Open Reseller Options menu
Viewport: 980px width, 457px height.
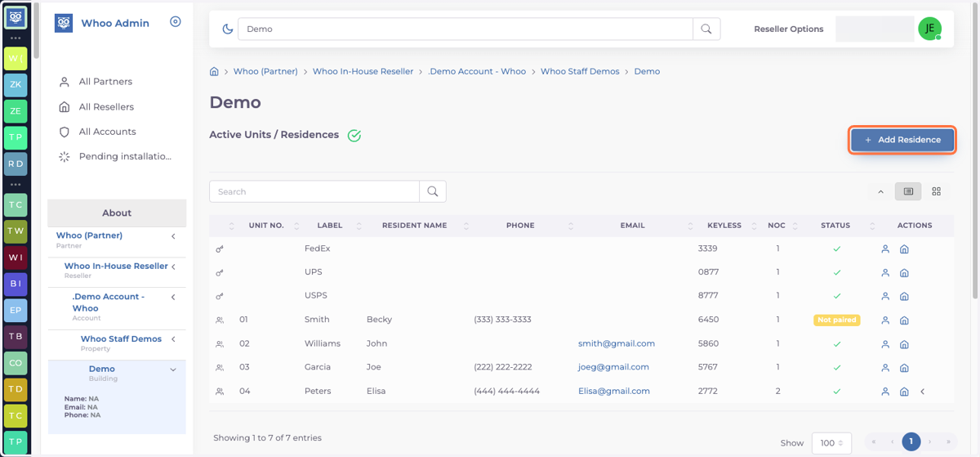tap(788, 29)
